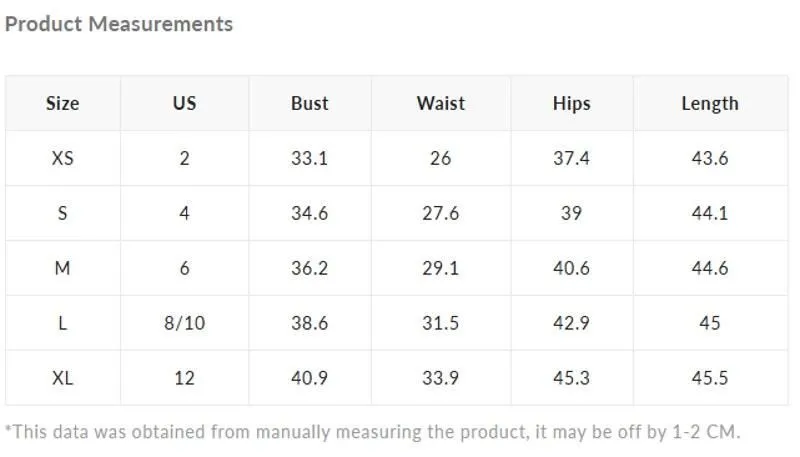The width and height of the screenshot is (800, 457).
Task: Select the 8/10 US size cell
Action: pyautogui.click(x=184, y=323)
